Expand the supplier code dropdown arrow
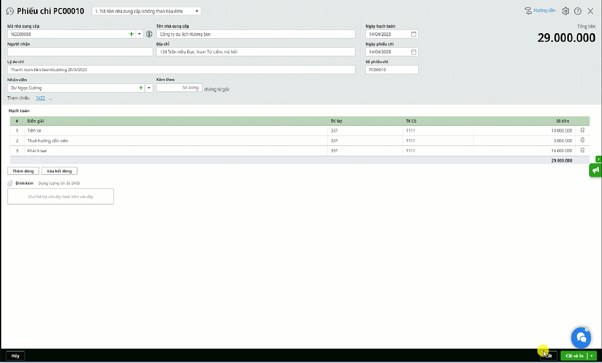602x363 pixels. (139, 34)
